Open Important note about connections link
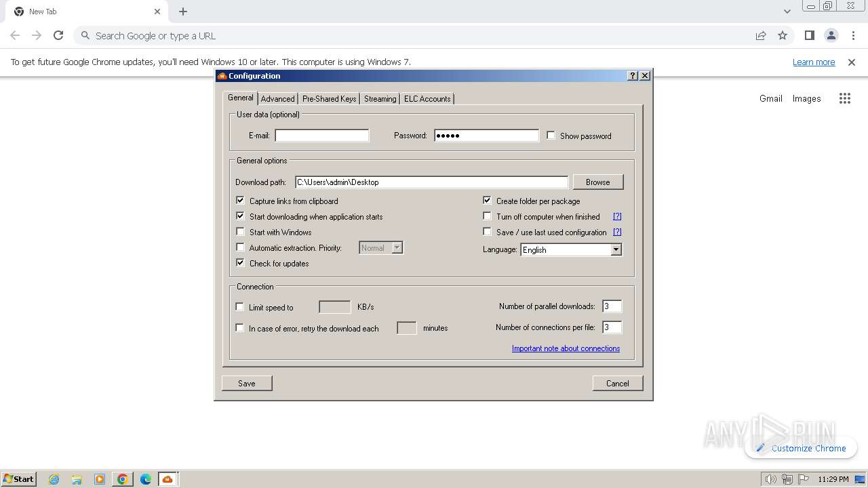This screenshot has height=488, width=868. tap(566, 348)
